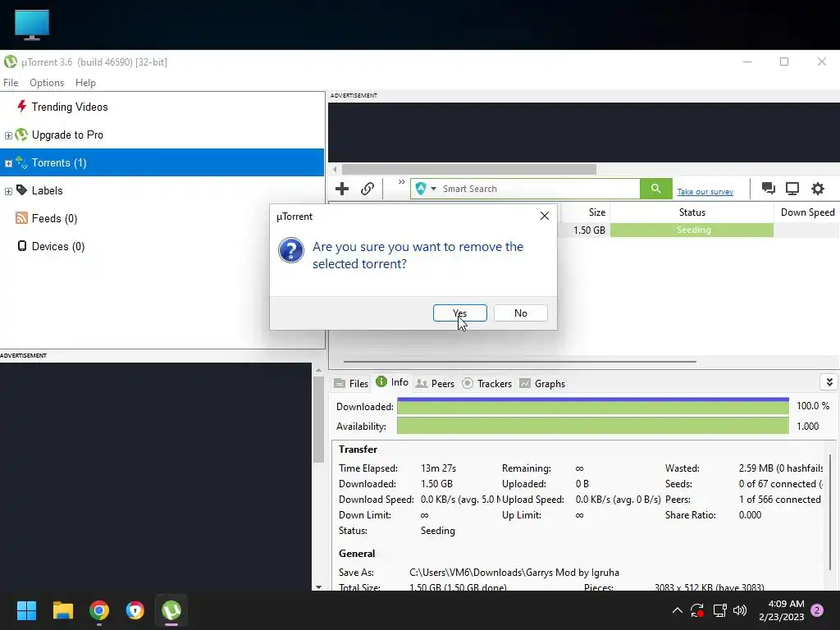The width and height of the screenshot is (840, 630).
Task: Click the ad banner horizontal scrollbar
Action: tap(468, 169)
